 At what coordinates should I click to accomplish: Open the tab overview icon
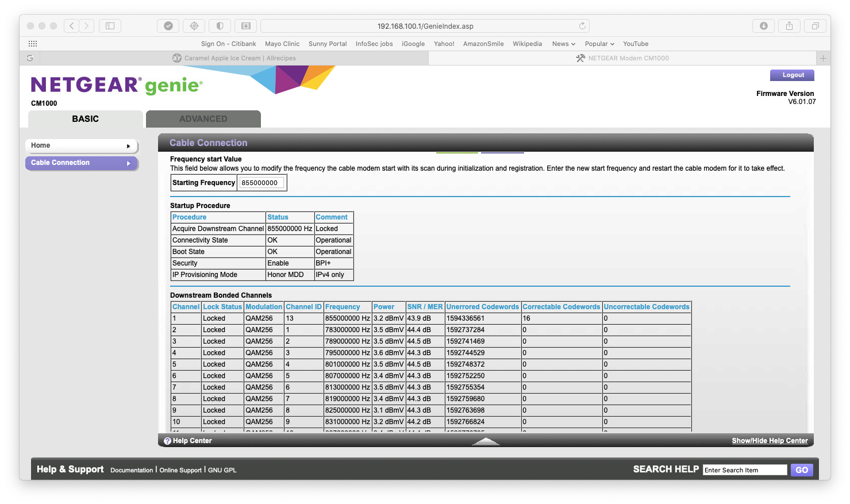[814, 25]
